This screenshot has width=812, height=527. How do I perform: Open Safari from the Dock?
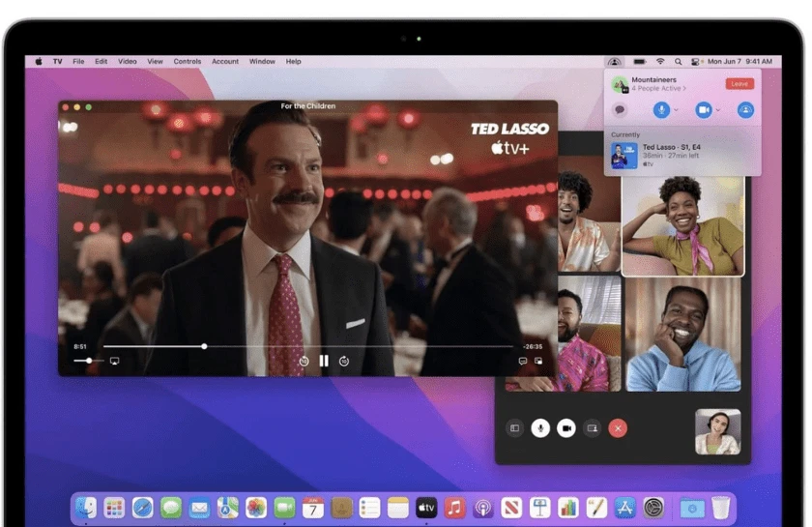pos(142,508)
